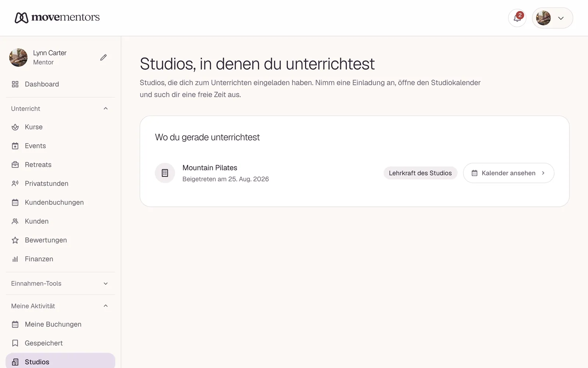This screenshot has height=368, width=588.
Task: Click the "Wo du gerade unterrichtest" heading
Action: pyautogui.click(x=207, y=137)
